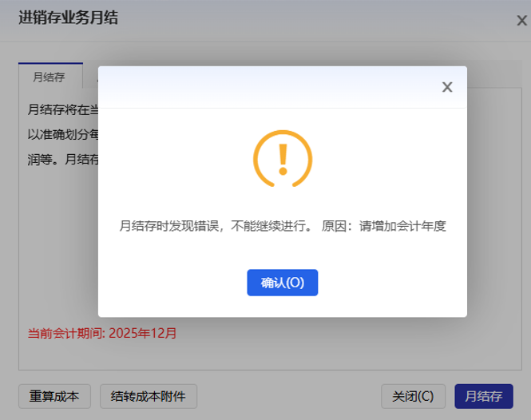
Task: Select the partially hidden tab beside 月结存
Action: (91, 77)
